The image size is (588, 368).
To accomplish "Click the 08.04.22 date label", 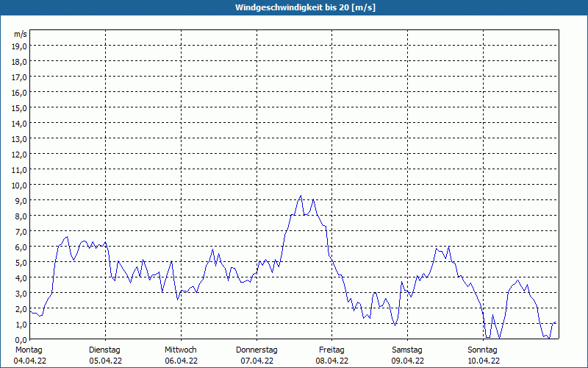I will 332,361.
